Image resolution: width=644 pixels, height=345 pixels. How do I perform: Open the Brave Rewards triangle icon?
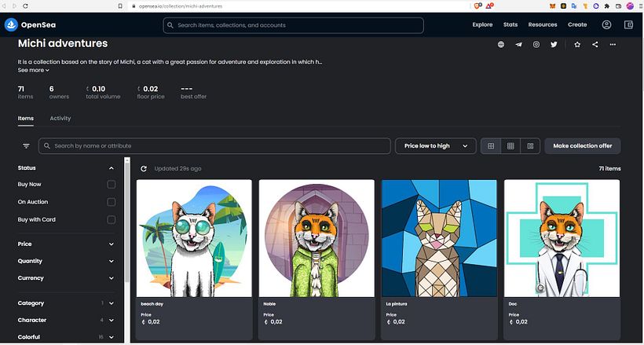tap(489, 6)
